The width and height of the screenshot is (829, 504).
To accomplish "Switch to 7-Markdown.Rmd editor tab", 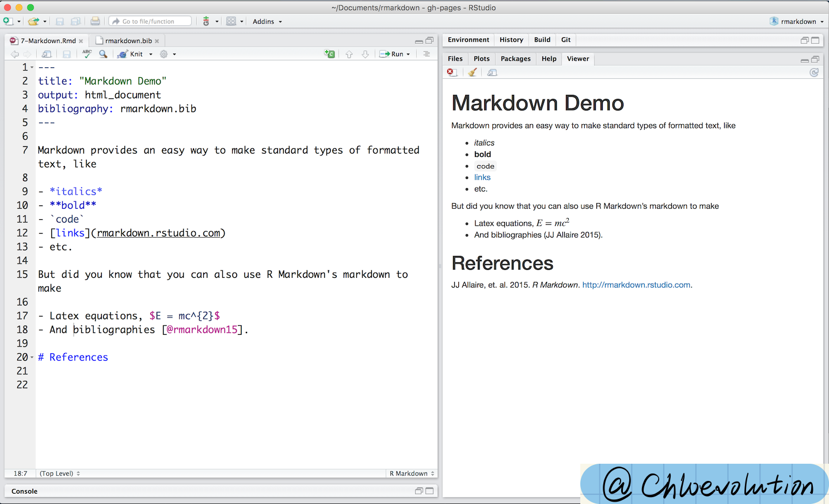I will click(x=48, y=41).
